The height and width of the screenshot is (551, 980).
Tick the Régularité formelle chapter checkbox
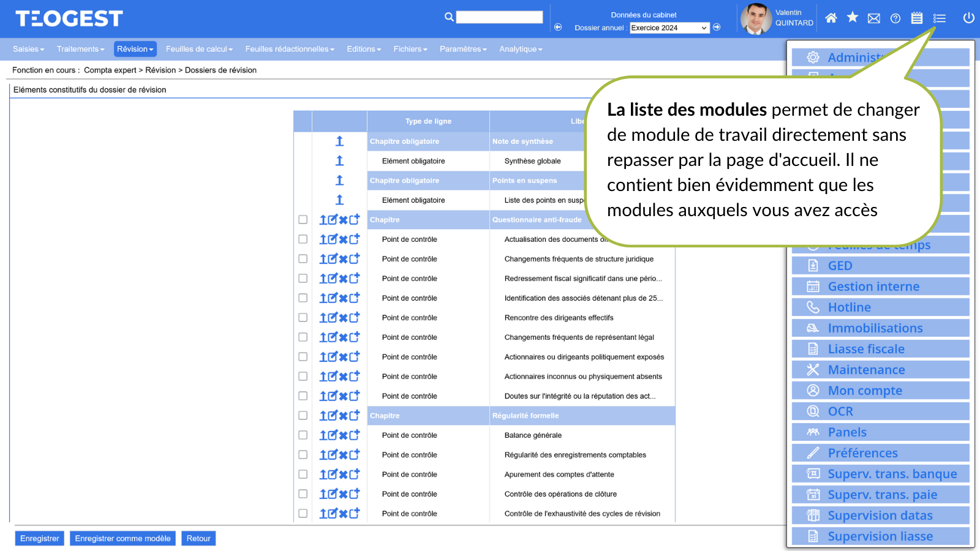click(x=303, y=416)
